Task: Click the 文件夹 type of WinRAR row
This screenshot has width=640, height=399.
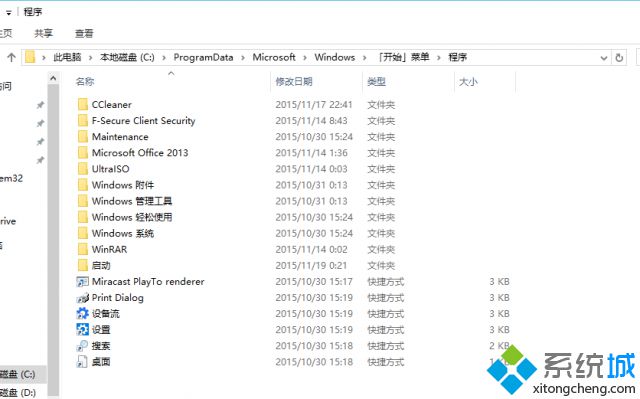Action: [381, 249]
